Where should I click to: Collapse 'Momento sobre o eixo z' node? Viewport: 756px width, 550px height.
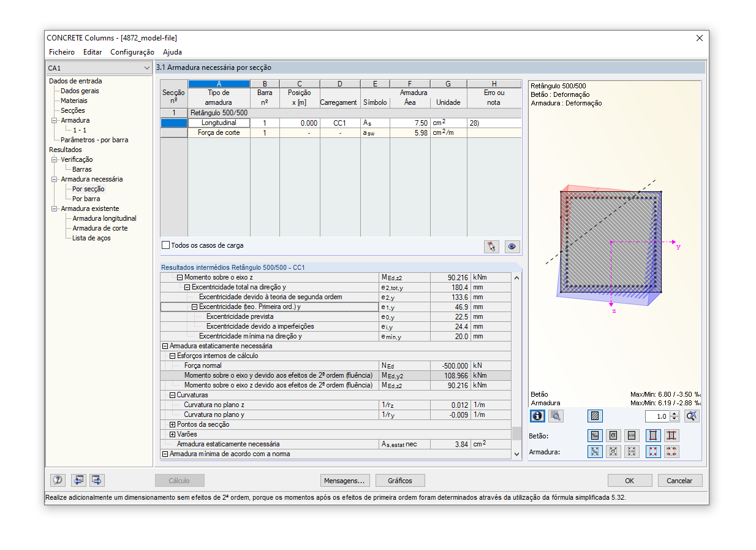click(x=180, y=277)
